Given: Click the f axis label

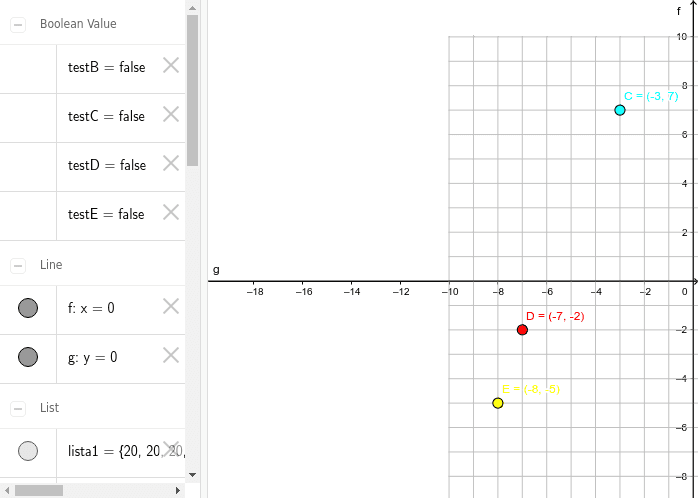Looking at the screenshot, I should 679,11.
